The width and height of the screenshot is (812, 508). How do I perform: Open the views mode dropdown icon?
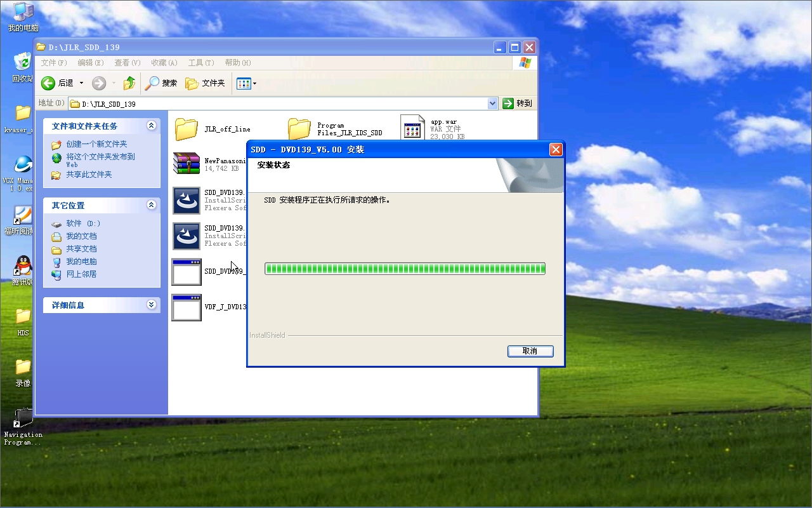246,83
